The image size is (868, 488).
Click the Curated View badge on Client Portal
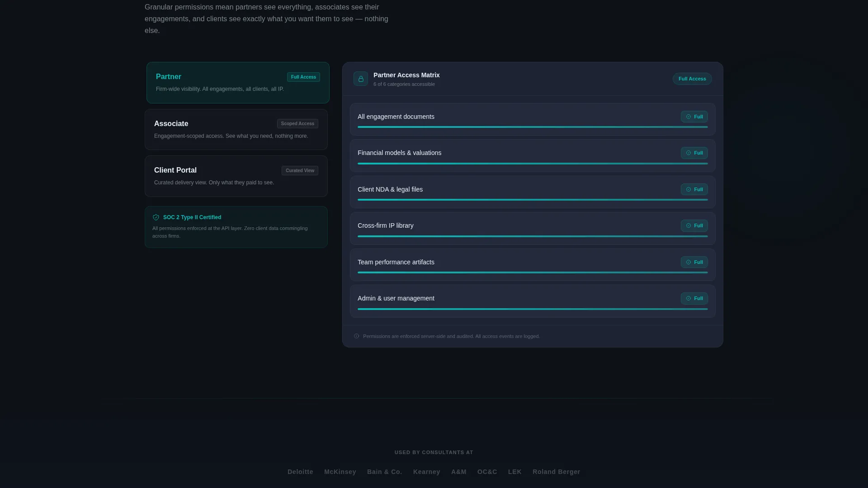pyautogui.click(x=300, y=170)
